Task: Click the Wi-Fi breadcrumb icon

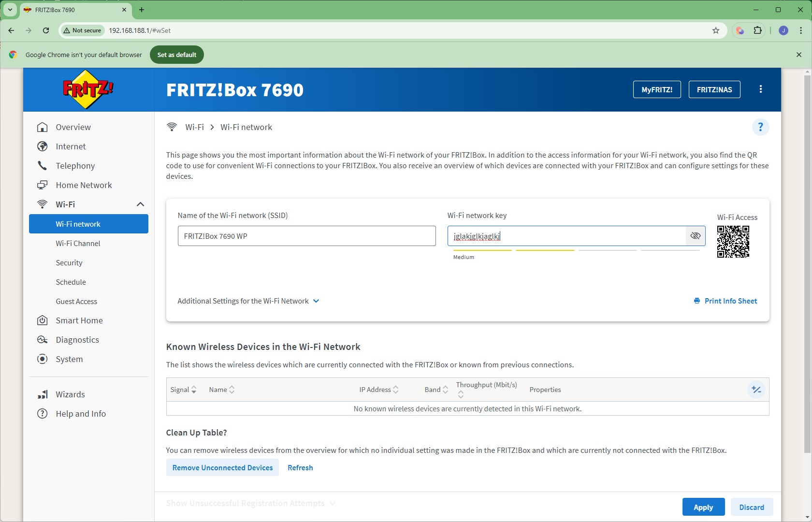Action: coord(172,127)
